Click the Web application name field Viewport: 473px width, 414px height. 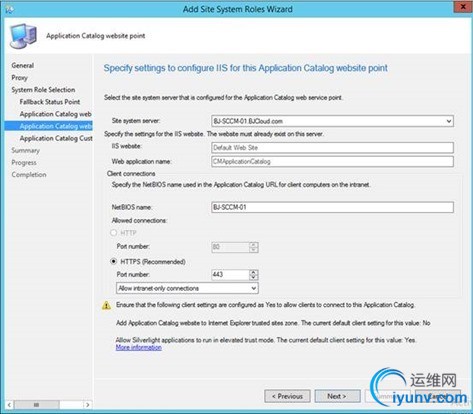[332, 162]
